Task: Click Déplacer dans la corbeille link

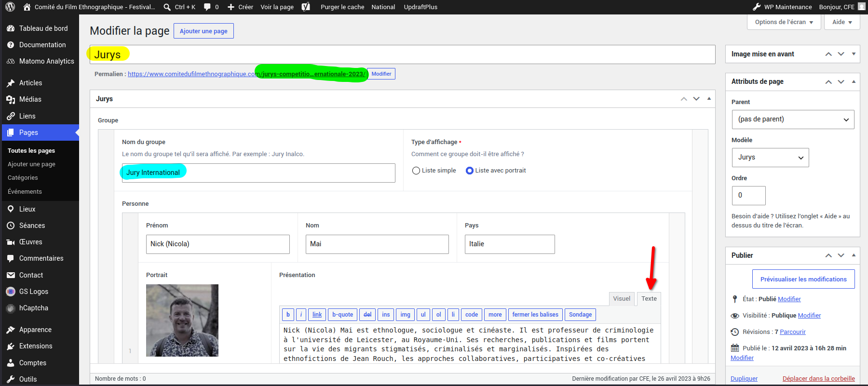Action: pos(819,379)
